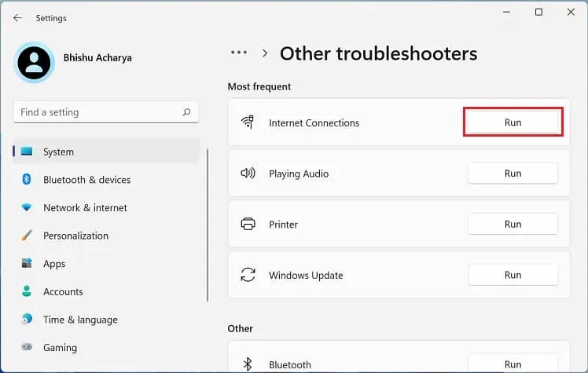
Task: Open the Accounts settings page
Action: 63,291
